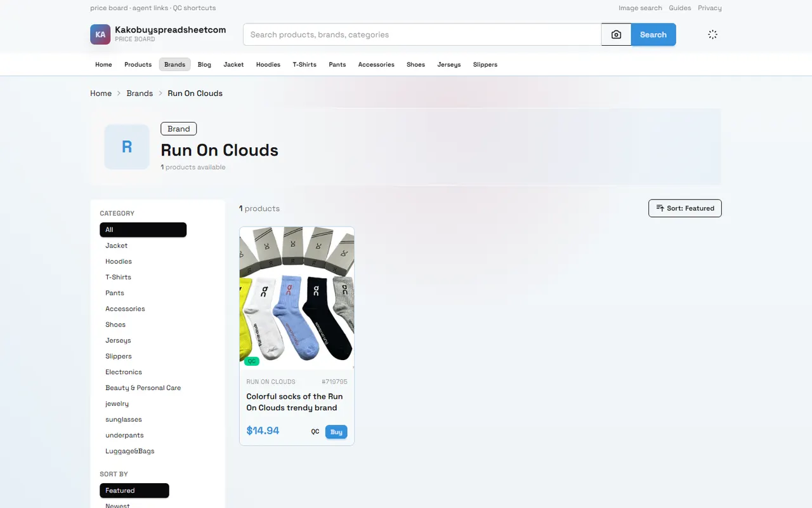Filter by underpants category
Viewport: 812px width, 508px height.
[x=124, y=436]
